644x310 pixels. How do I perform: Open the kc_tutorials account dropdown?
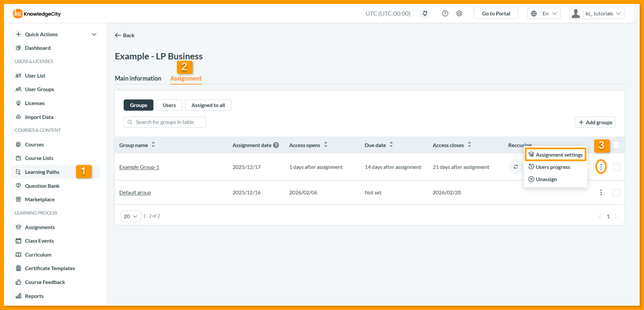597,14
